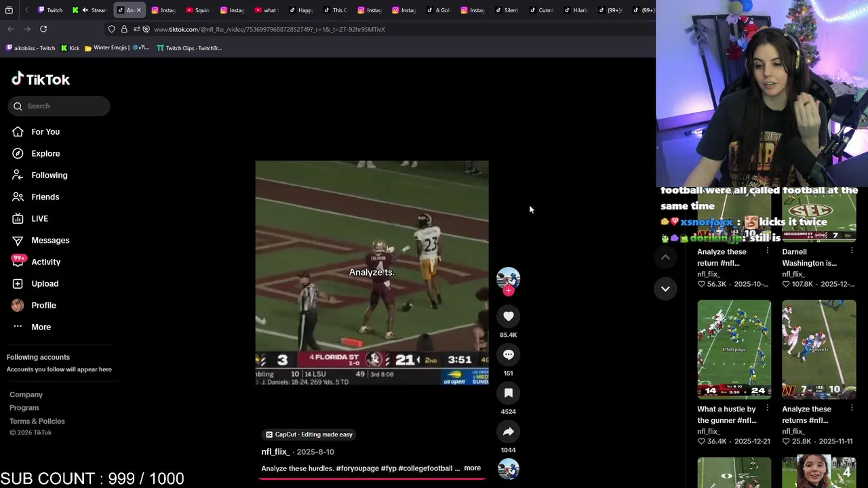The width and height of the screenshot is (868, 488).
Task: Open the spinning sound disc below the share icon
Action: tap(508, 469)
